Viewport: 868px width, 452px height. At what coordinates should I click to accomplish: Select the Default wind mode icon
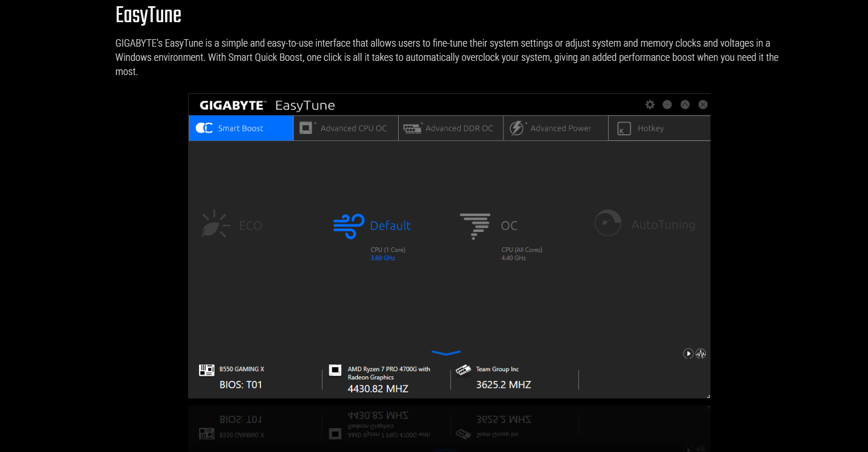348,226
